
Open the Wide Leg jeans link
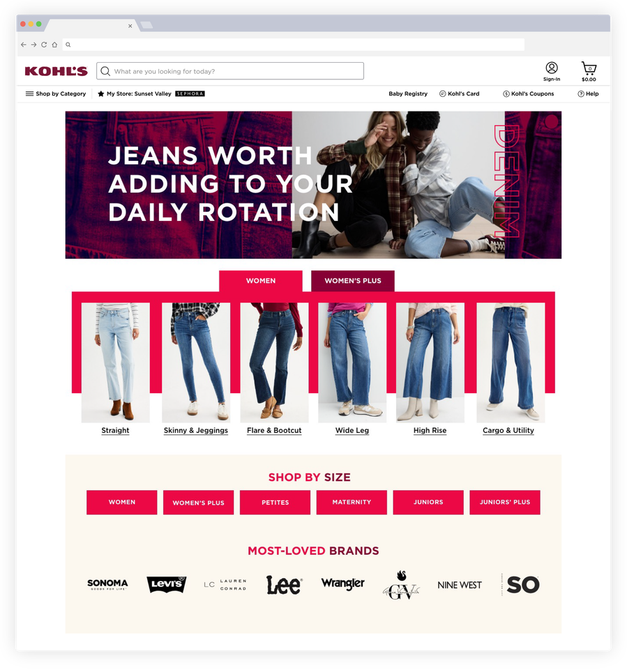pos(352,430)
